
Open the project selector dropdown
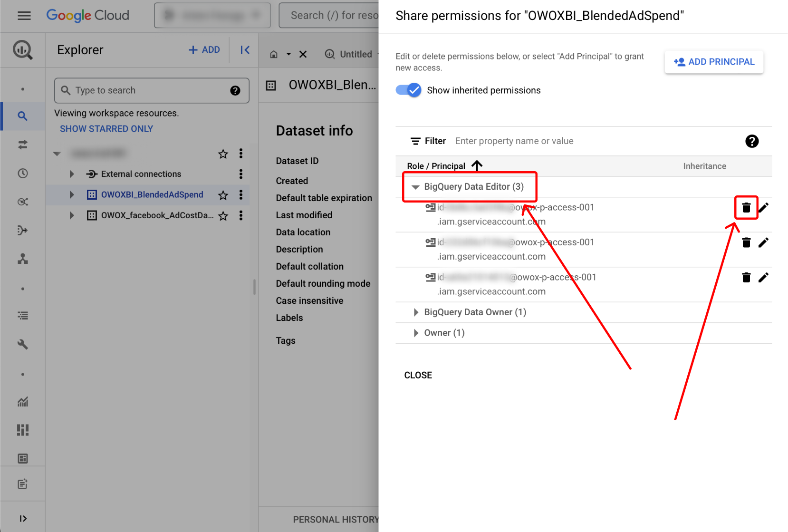(x=212, y=15)
